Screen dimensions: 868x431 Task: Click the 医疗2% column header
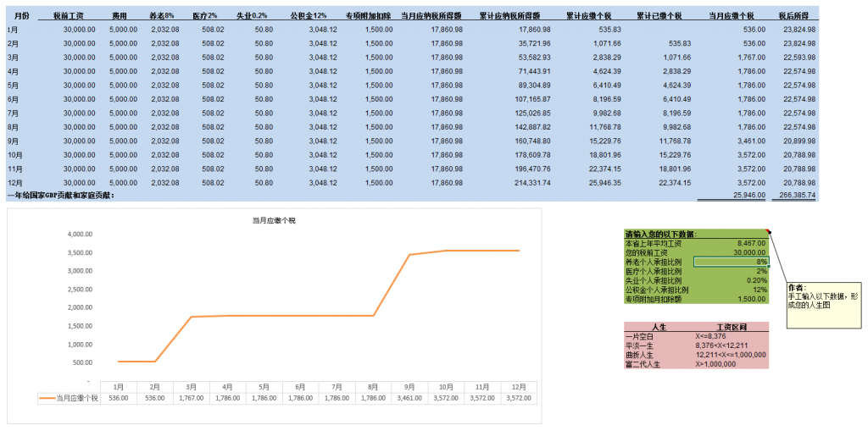(205, 16)
